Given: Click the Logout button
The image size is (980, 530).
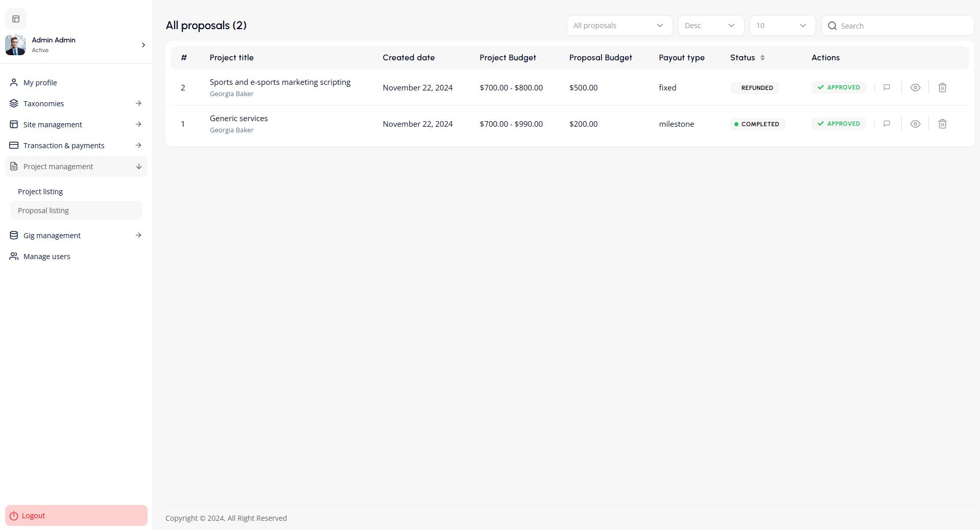Looking at the screenshot, I should pos(76,516).
